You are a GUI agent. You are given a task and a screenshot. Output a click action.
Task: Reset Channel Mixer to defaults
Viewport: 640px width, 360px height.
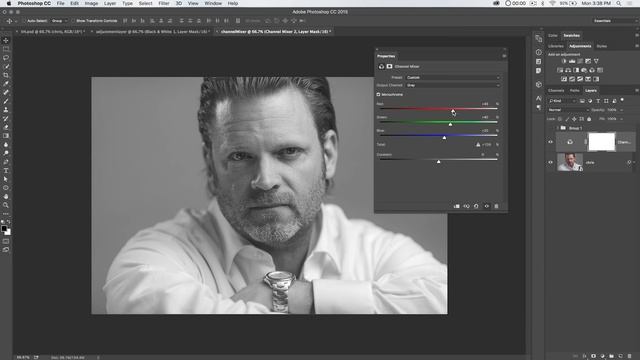[476, 207]
